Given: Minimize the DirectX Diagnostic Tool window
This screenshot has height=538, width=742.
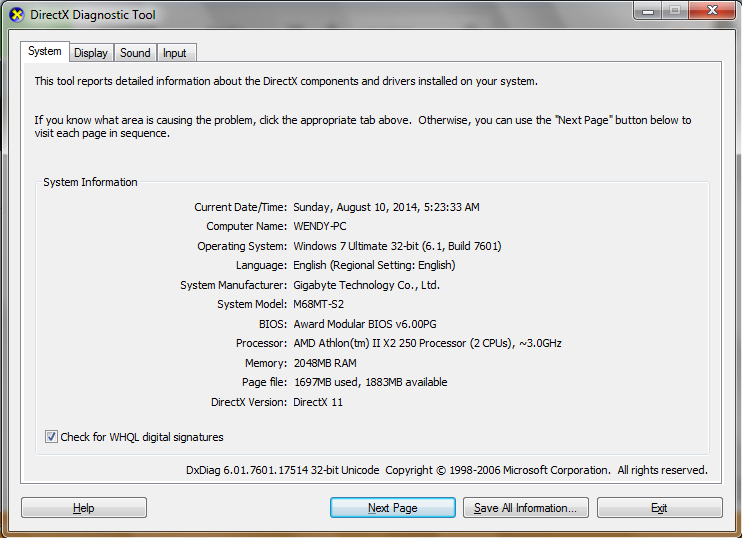Looking at the screenshot, I should (x=648, y=10).
